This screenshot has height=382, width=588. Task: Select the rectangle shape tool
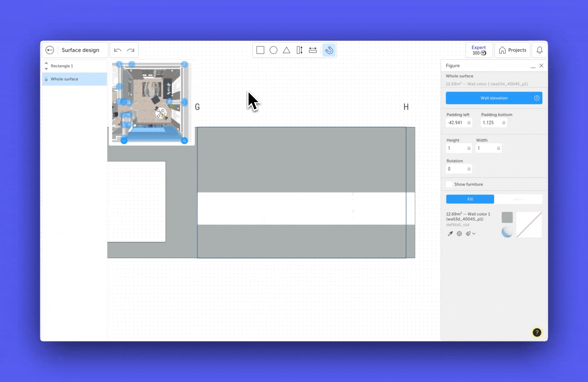(x=260, y=50)
